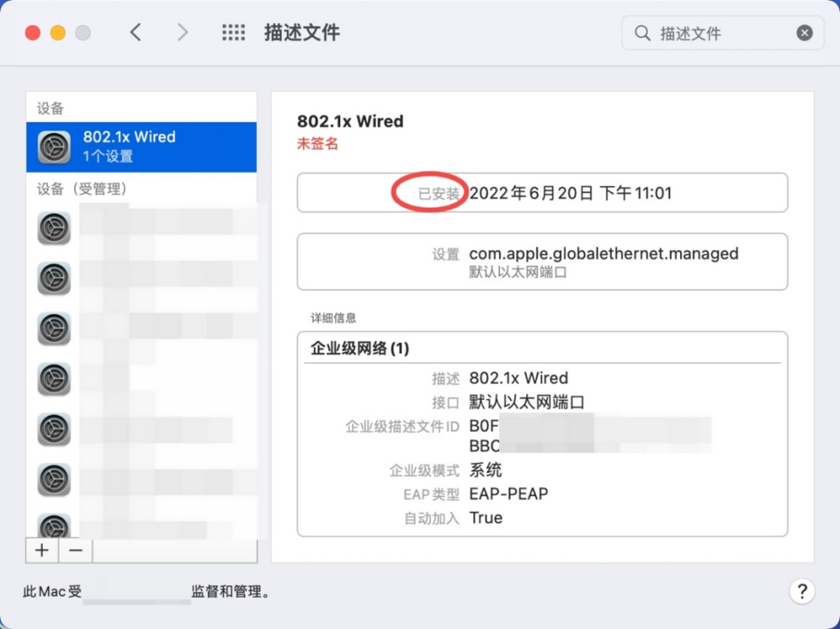Image resolution: width=840 pixels, height=629 pixels.
Task: Click the 设备 section header
Action: pyautogui.click(x=51, y=108)
